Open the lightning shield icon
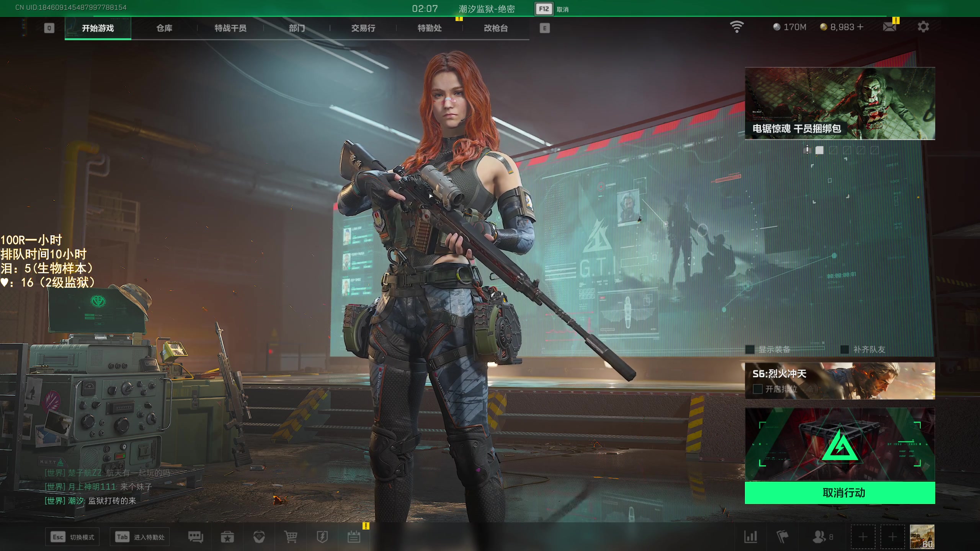This screenshot has height=551, width=980. click(322, 537)
